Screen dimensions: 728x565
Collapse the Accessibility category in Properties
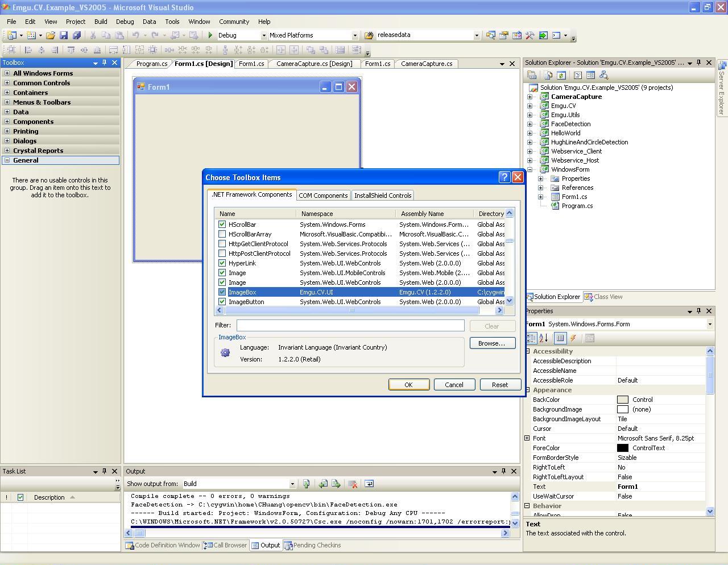(527, 351)
